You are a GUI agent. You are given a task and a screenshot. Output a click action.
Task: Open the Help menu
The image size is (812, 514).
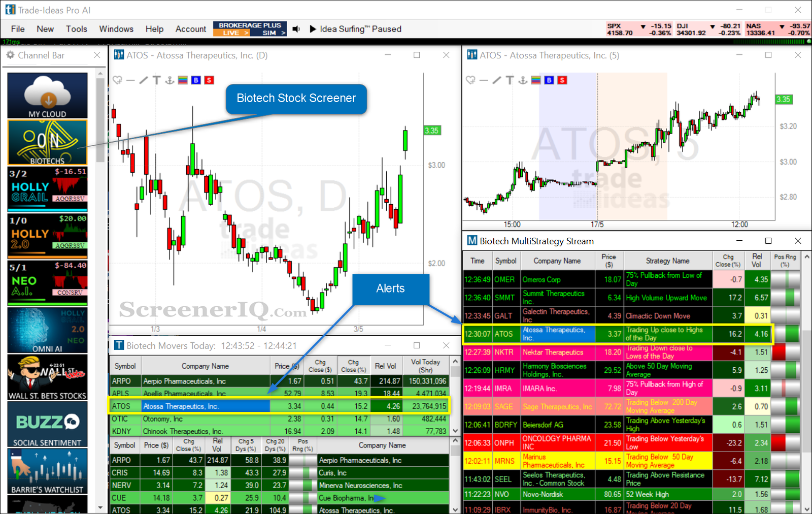154,29
